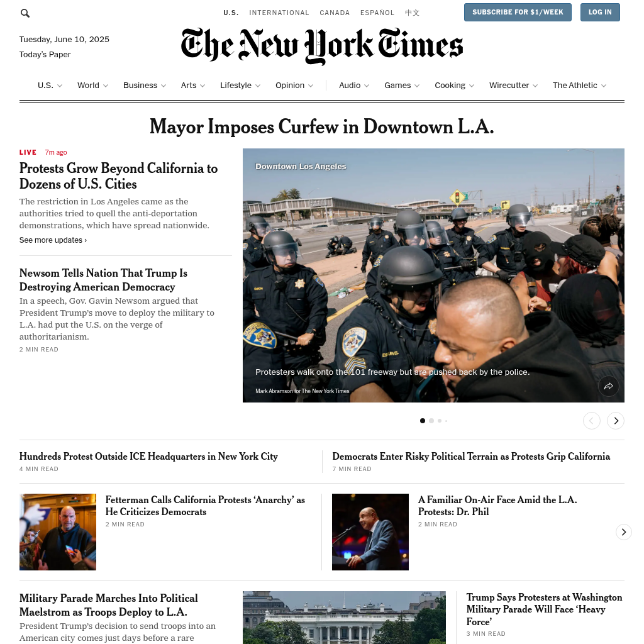Expand the Opinion section chevron
Screen dimensions: 644x644
click(x=311, y=86)
